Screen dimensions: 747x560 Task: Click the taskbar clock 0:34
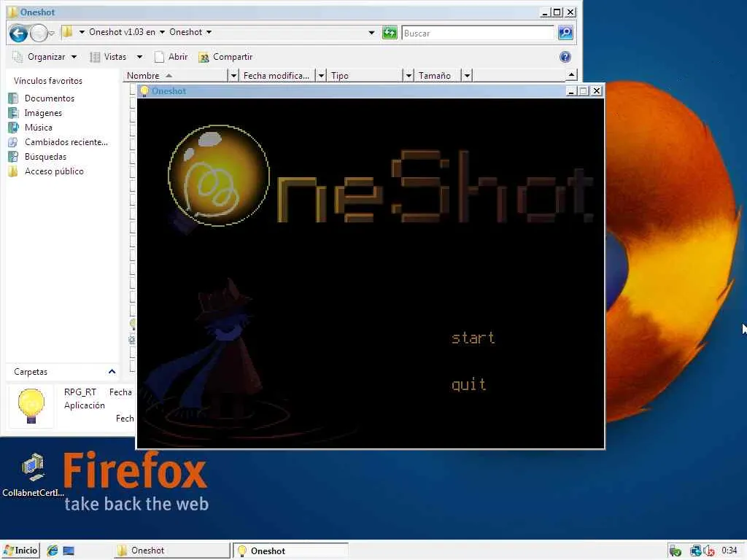click(729, 551)
